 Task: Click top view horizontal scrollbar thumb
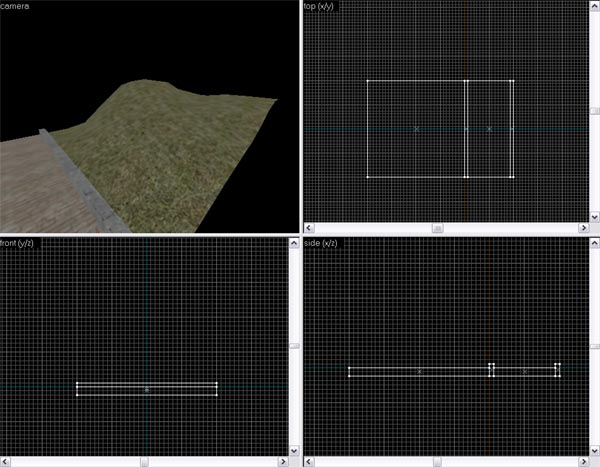click(437, 229)
